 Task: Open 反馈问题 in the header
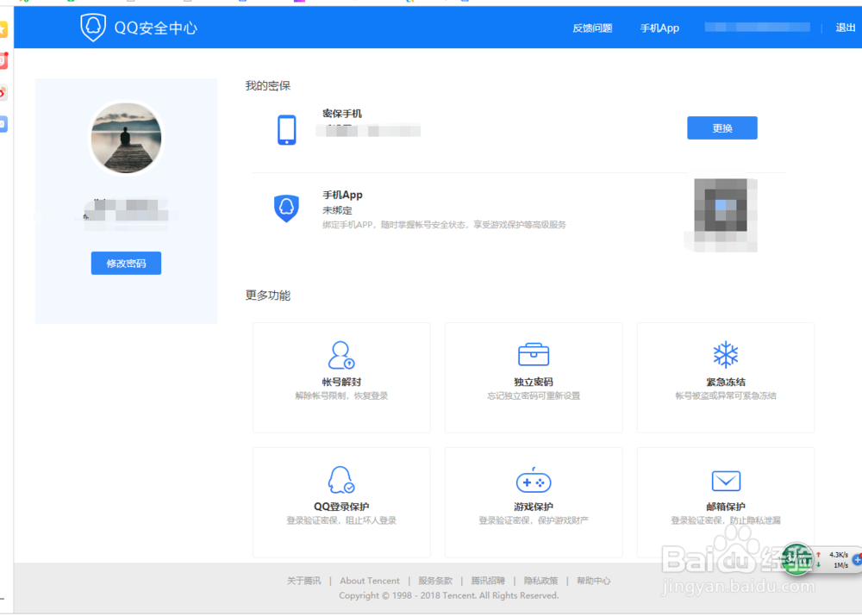point(592,28)
